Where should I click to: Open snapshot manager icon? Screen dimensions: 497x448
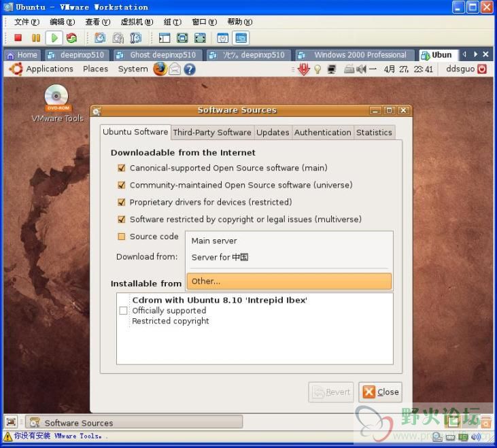pyautogui.click(x=136, y=38)
